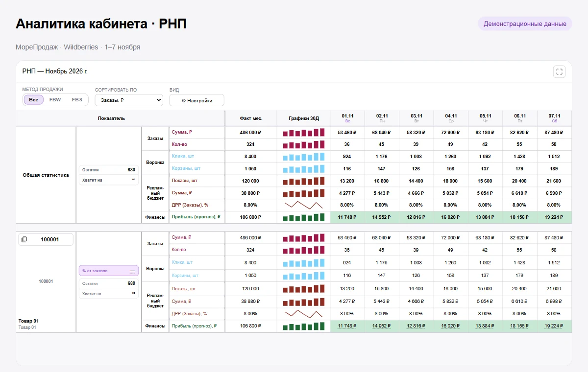The height and width of the screenshot is (372, 588).
Task: Select the 02.11 Пн date column header
Action: click(382, 118)
